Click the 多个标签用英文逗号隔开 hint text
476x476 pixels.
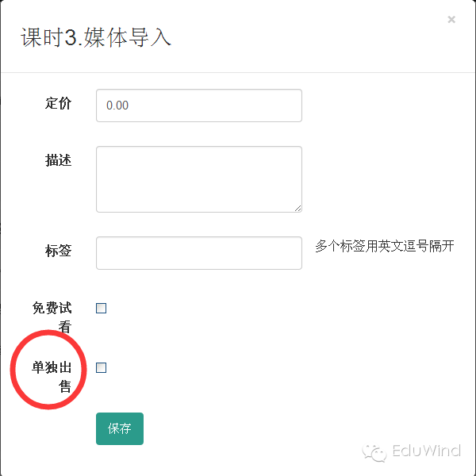point(385,246)
